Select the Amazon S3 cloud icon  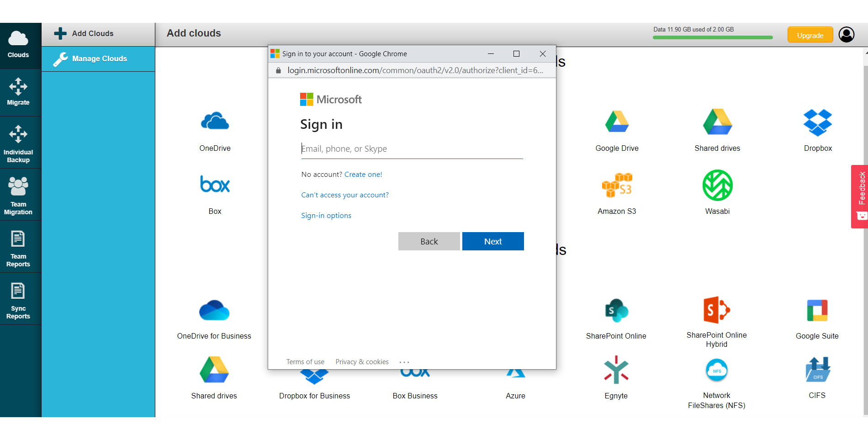pos(617,186)
